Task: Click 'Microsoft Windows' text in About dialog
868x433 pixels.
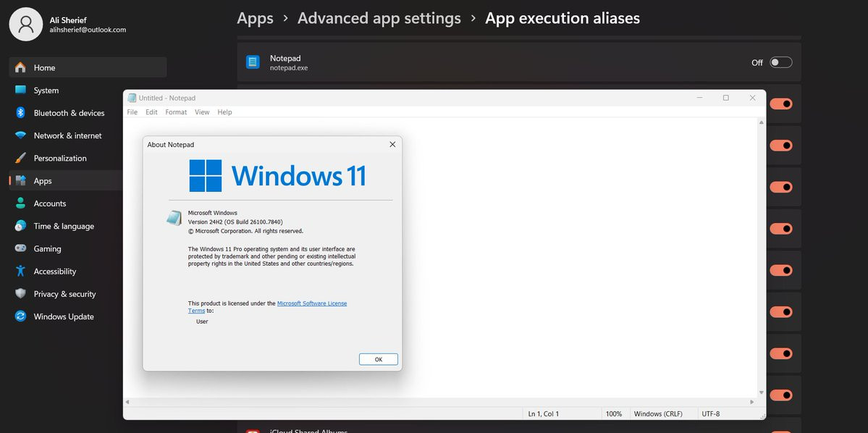Action: pyautogui.click(x=213, y=213)
